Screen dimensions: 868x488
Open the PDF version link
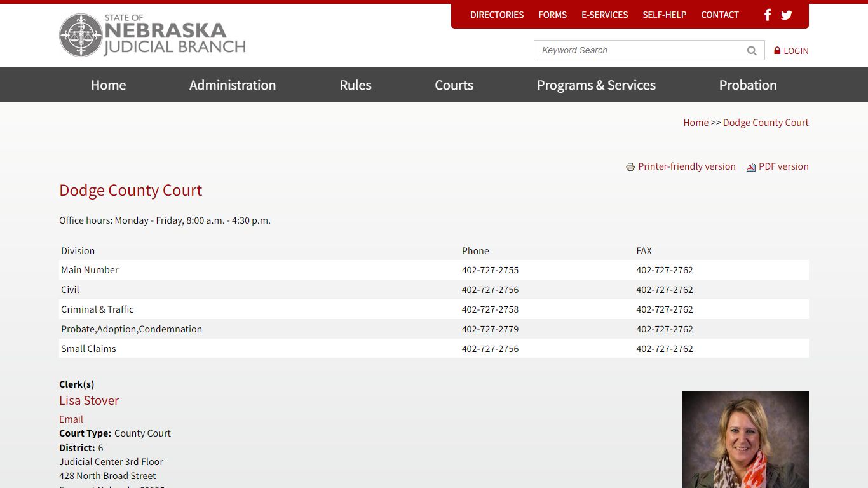783,166
